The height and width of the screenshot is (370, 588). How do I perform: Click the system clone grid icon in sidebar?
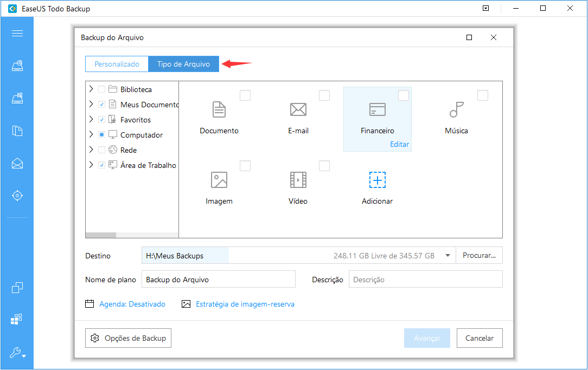tap(16, 319)
